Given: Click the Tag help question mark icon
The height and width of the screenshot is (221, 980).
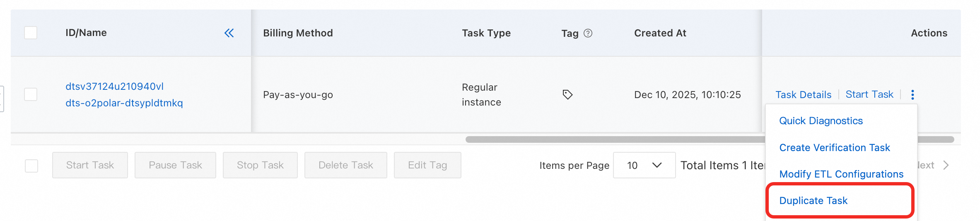Looking at the screenshot, I should (588, 33).
